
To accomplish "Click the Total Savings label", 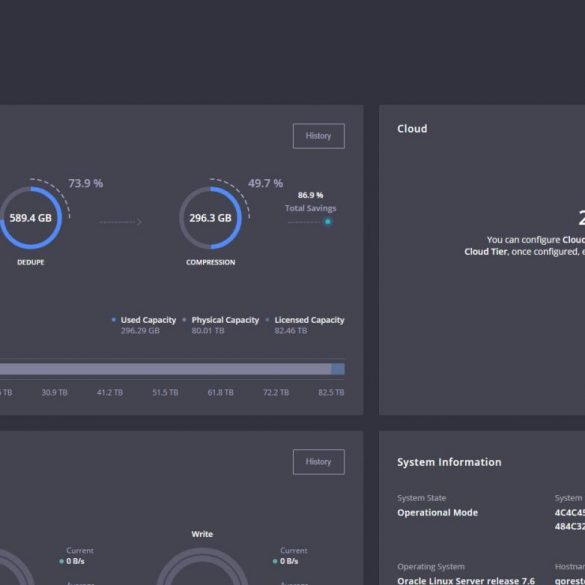I will pyautogui.click(x=310, y=208).
